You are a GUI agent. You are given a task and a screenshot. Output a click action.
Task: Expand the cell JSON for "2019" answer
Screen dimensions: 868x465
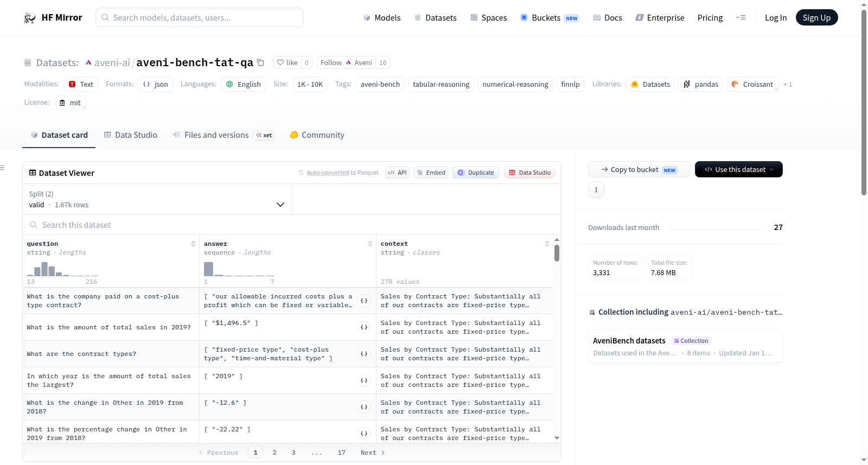(x=364, y=380)
